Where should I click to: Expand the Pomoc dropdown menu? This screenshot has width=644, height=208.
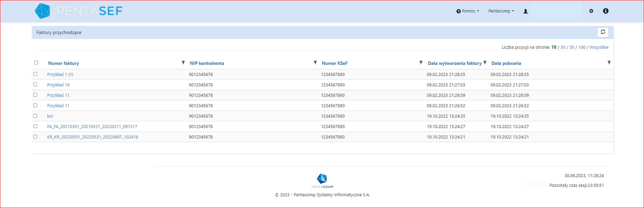[x=467, y=11]
